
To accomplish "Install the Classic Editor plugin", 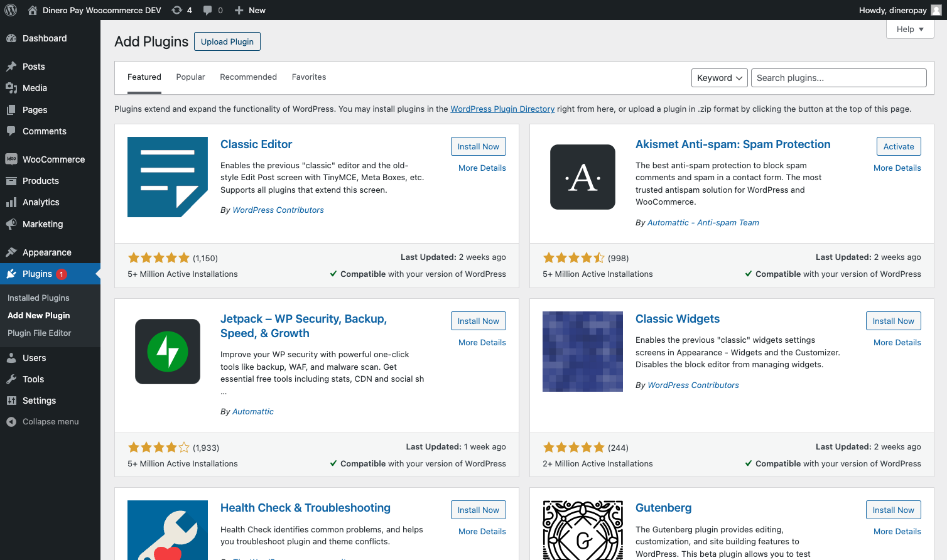I will [x=479, y=146].
